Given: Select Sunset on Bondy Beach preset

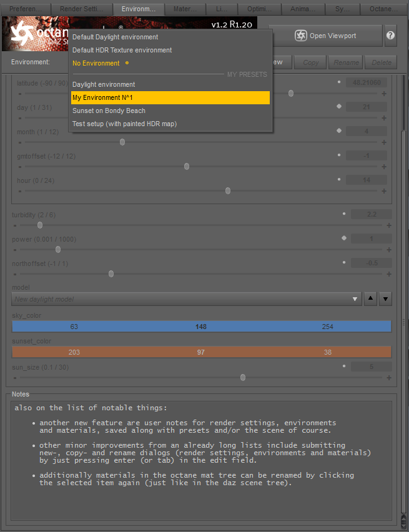Looking at the screenshot, I should [170, 111].
